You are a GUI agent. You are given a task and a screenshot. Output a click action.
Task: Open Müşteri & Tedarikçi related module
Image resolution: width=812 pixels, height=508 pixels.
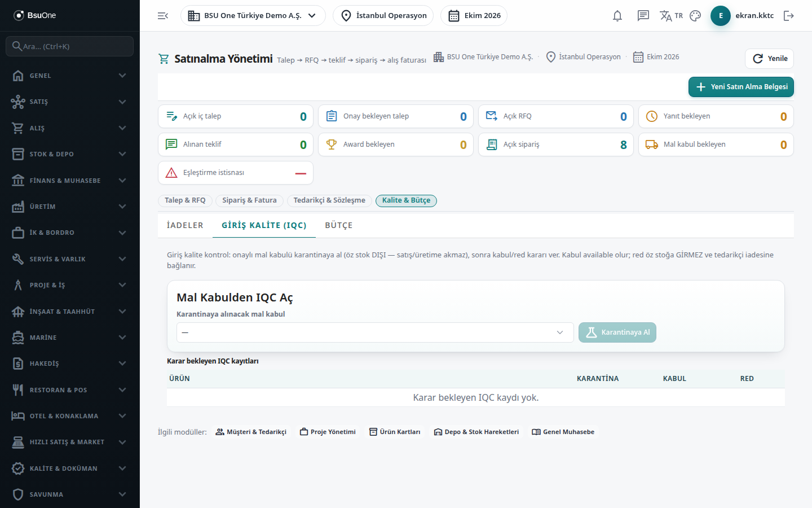(x=251, y=432)
